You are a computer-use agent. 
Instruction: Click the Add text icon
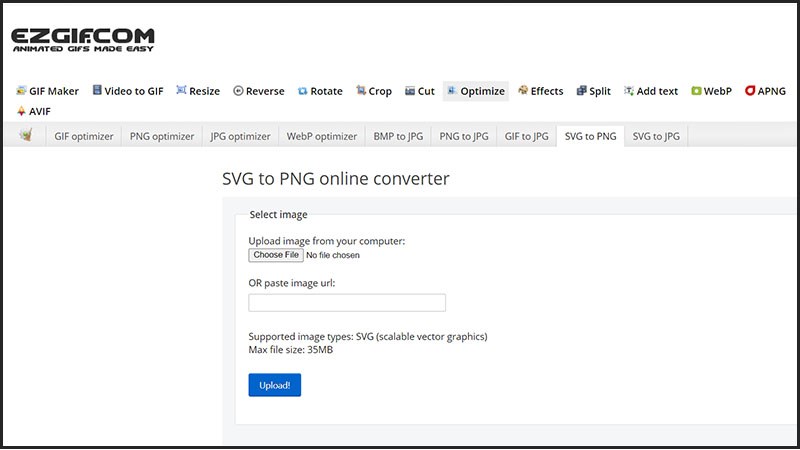629,91
